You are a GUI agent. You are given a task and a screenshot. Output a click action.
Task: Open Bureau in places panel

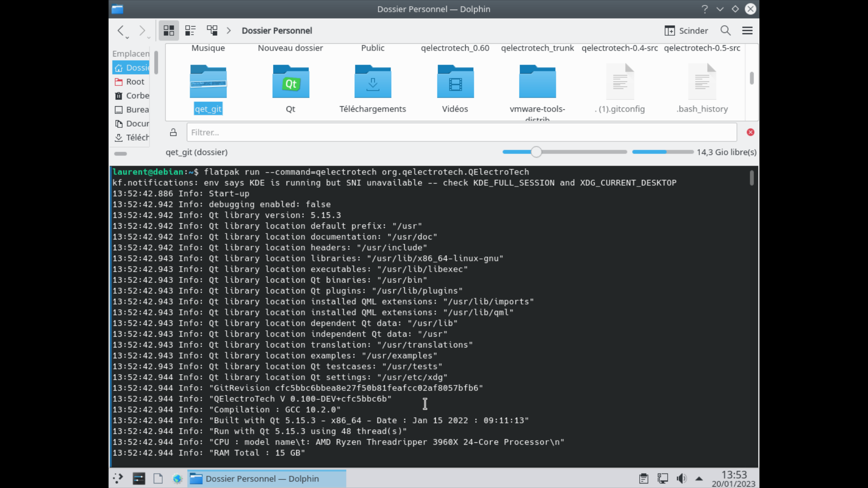coord(131,109)
